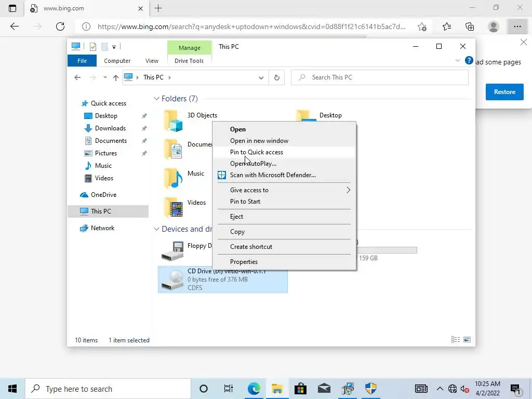Switch to the View ribbon tab
Image resolution: width=532 pixels, height=399 pixels.
152,61
